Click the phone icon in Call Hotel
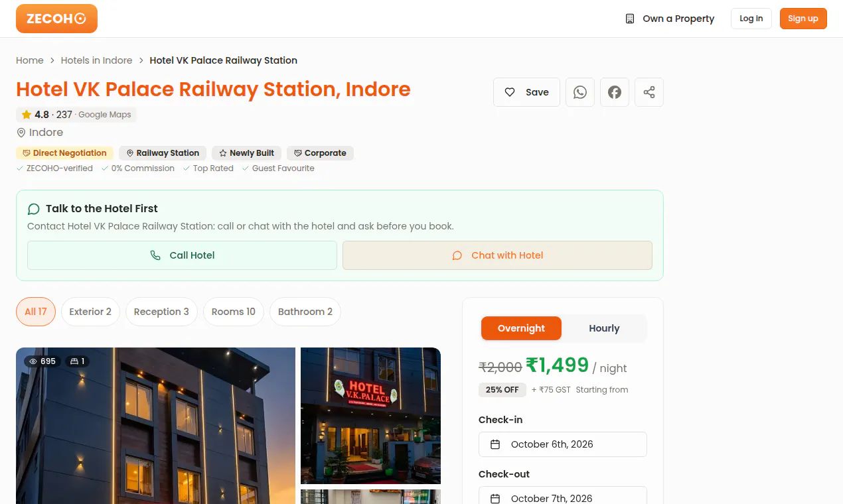The height and width of the screenshot is (504, 843). click(155, 255)
